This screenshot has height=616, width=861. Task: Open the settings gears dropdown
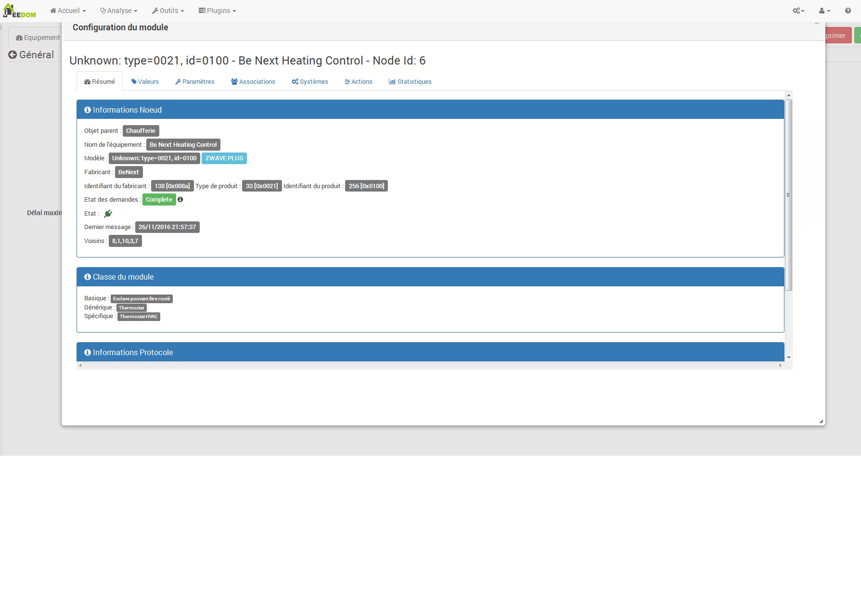pos(798,11)
